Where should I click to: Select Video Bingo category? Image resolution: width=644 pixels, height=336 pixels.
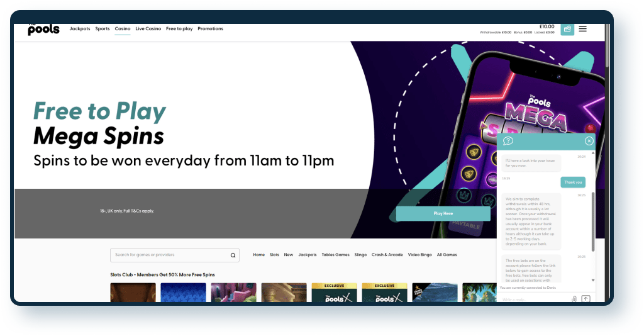tap(419, 255)
